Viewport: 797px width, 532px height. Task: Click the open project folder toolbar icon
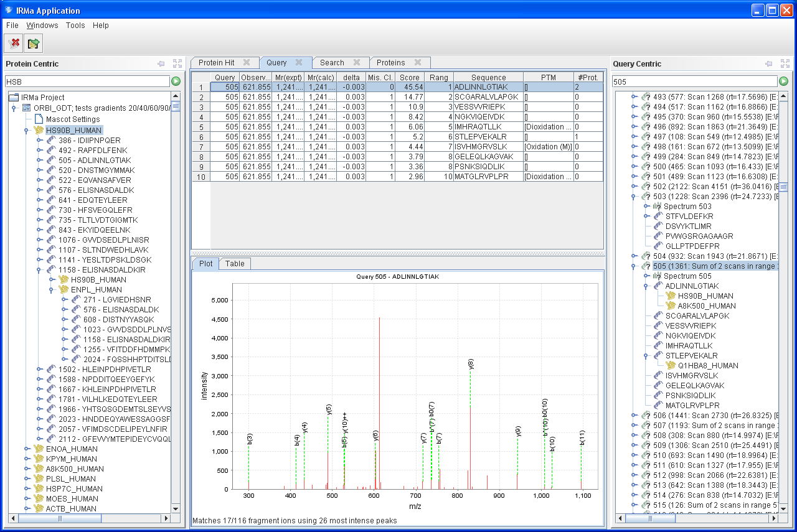tap(33, 43)
